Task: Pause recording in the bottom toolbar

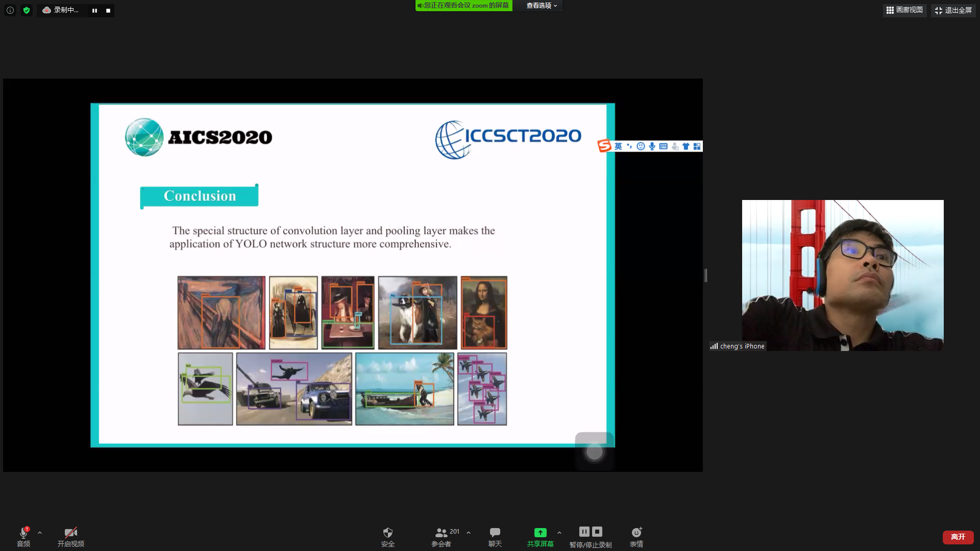Action: (584, 532)
